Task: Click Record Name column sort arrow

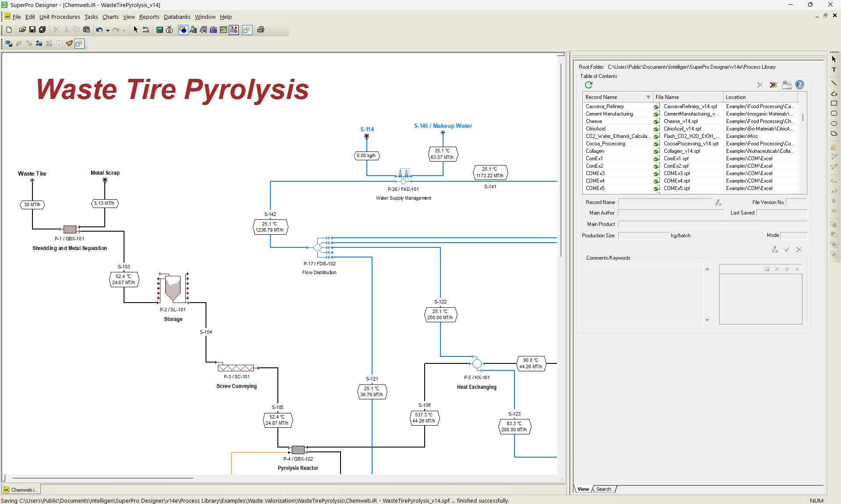Action: point(648,97)
